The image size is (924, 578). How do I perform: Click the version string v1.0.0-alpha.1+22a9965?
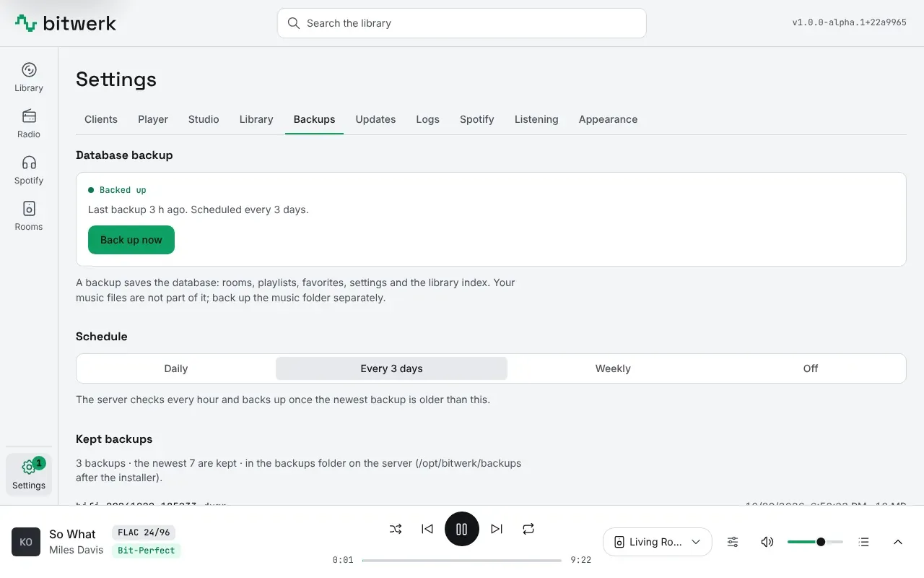click(x=849, y=22)
